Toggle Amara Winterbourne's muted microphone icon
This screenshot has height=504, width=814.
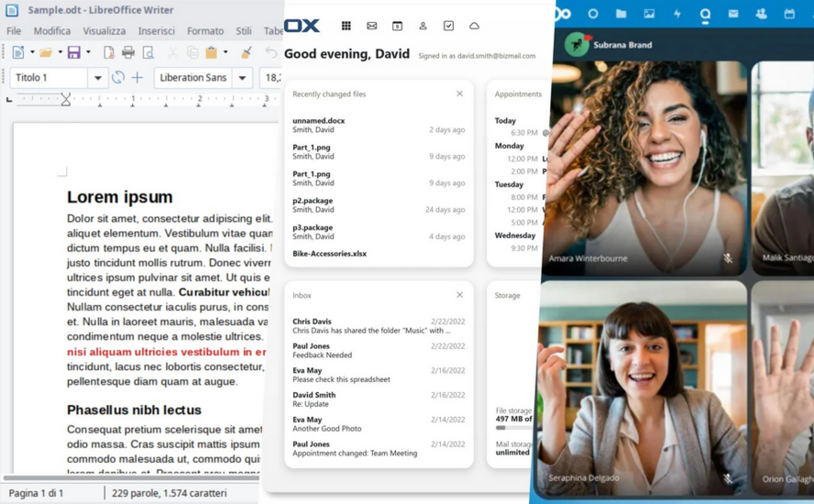coord(728,258)
